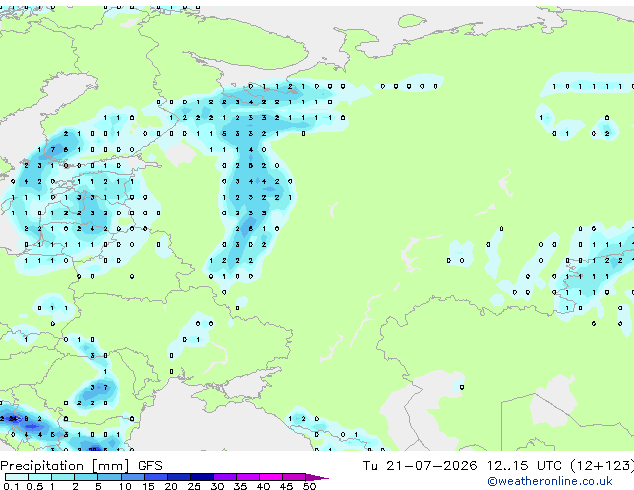Click the '50' legend scale label
The image size is (634, 490).
coord(309,486)
